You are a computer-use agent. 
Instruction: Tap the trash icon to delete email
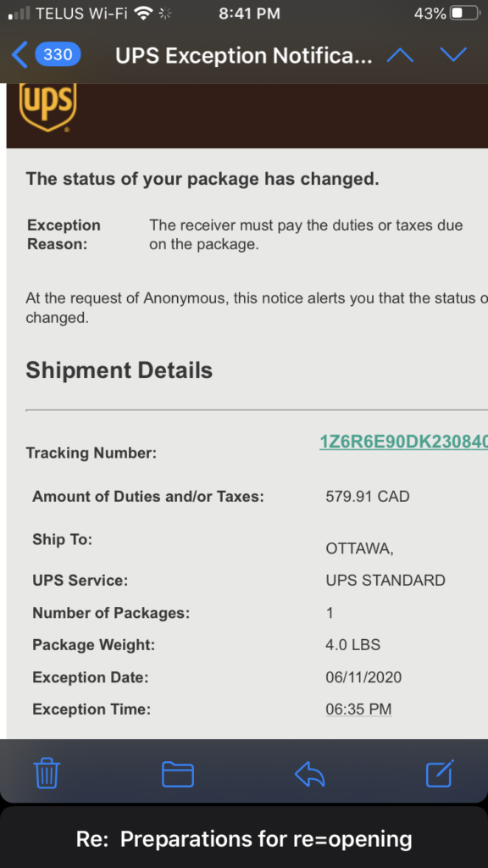[x=47, y=773]
